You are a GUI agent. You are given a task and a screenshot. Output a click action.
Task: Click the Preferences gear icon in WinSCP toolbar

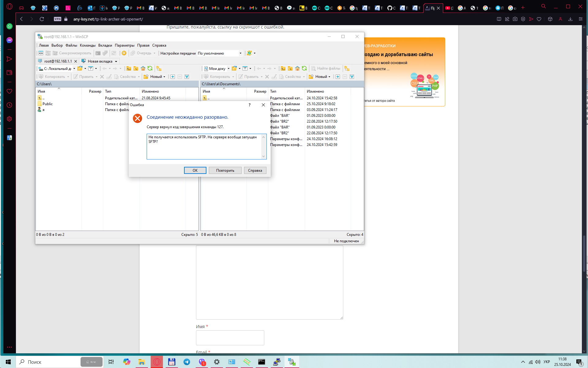coord(124,53)
